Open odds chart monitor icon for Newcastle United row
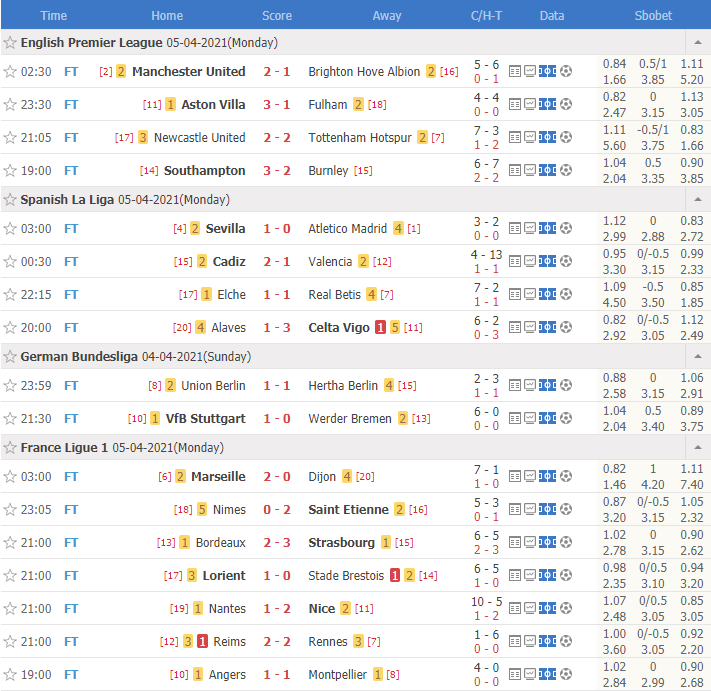This screenshot has height=691, width=711. tap(530, 137)
